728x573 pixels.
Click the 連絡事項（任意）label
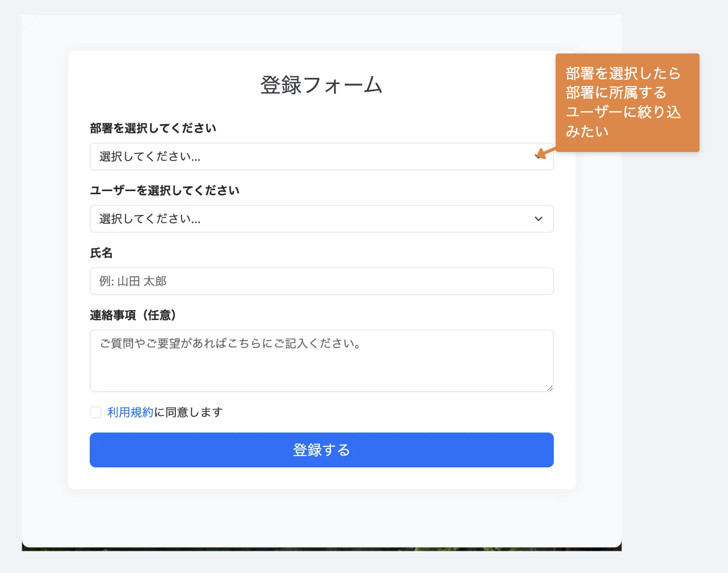(x=133, y=314)
